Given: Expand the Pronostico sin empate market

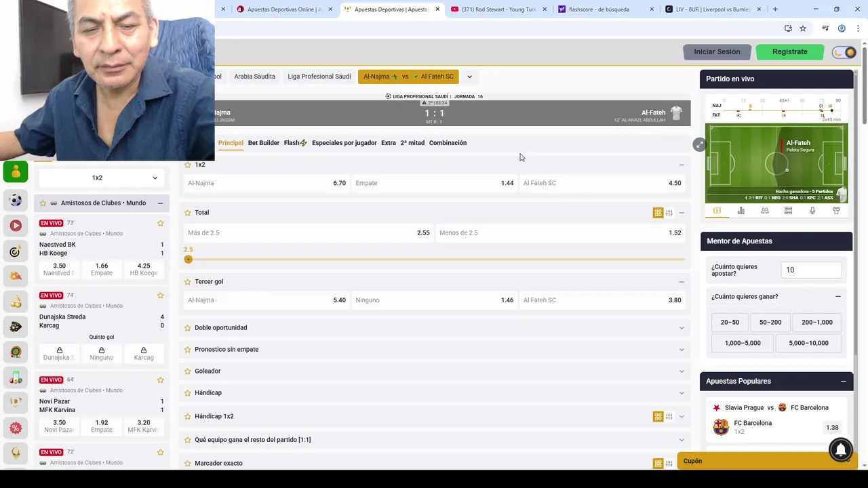Looking at the screenshot, I should click(x=682, y=350).
